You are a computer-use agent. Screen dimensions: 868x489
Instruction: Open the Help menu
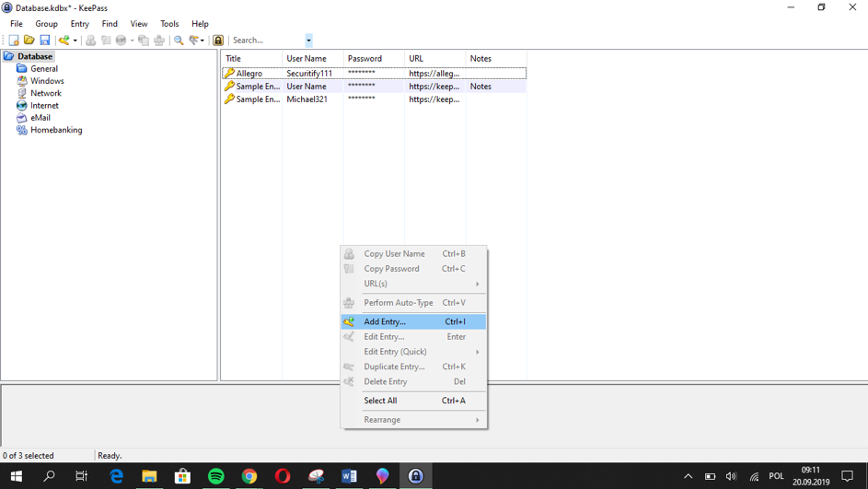[x=200, y=24]
